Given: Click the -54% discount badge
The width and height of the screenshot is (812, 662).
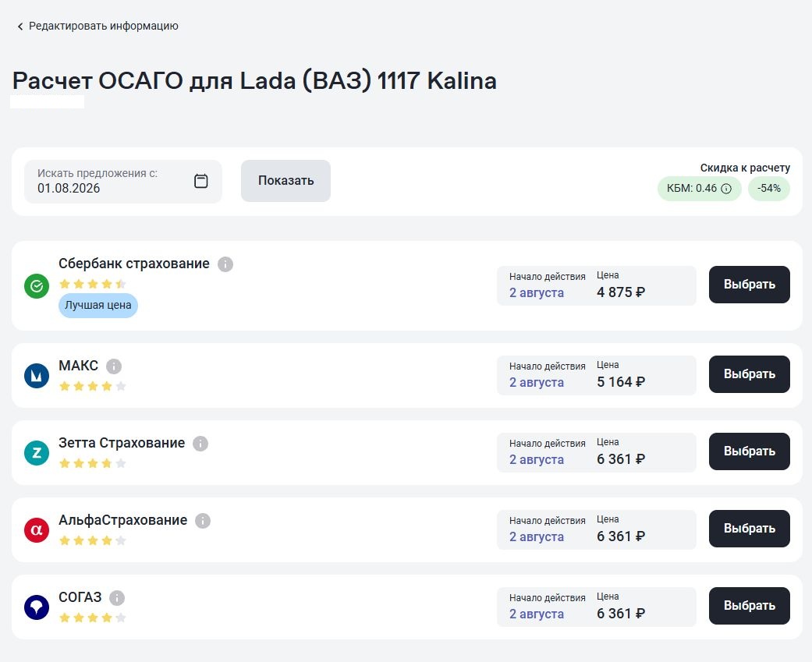Looking at the screenshot, I should click(x=769, y=189).
